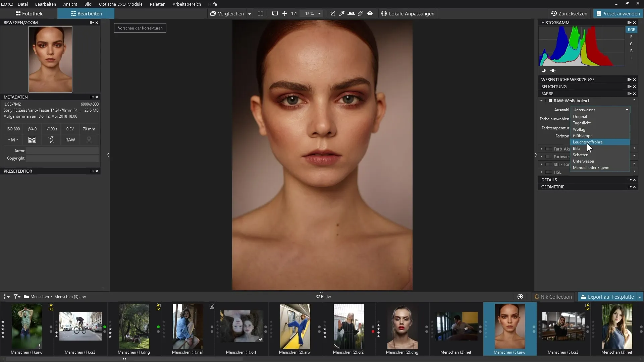Show the G histogram channel
This screenshot has height=362, width=644.
pyautogui.click(x=631, y=44)
